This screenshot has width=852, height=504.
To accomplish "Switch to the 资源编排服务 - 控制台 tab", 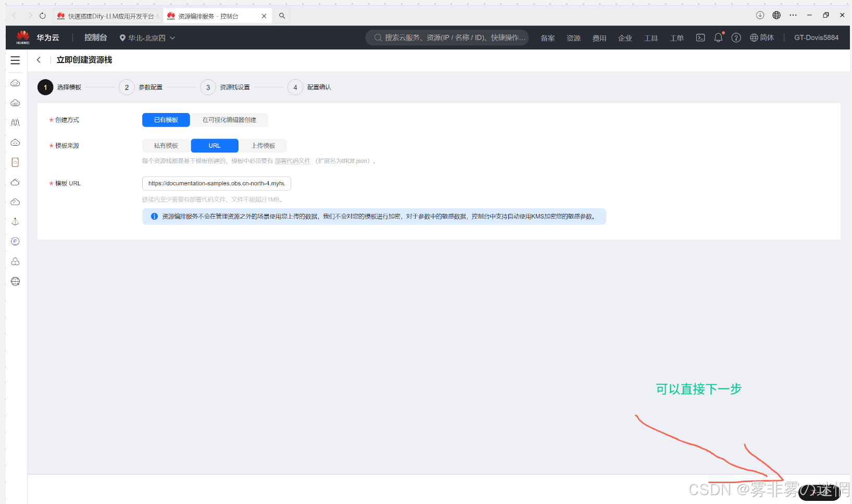I will 208,16.
